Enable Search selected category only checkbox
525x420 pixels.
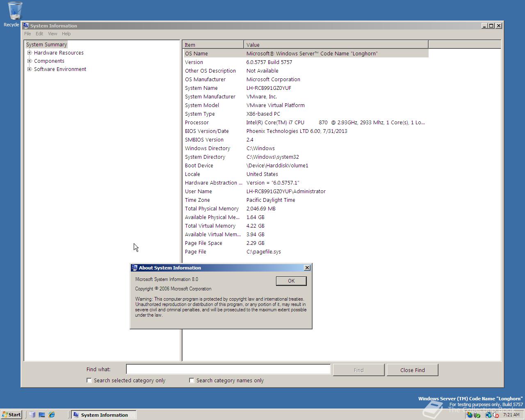[89, 380]
